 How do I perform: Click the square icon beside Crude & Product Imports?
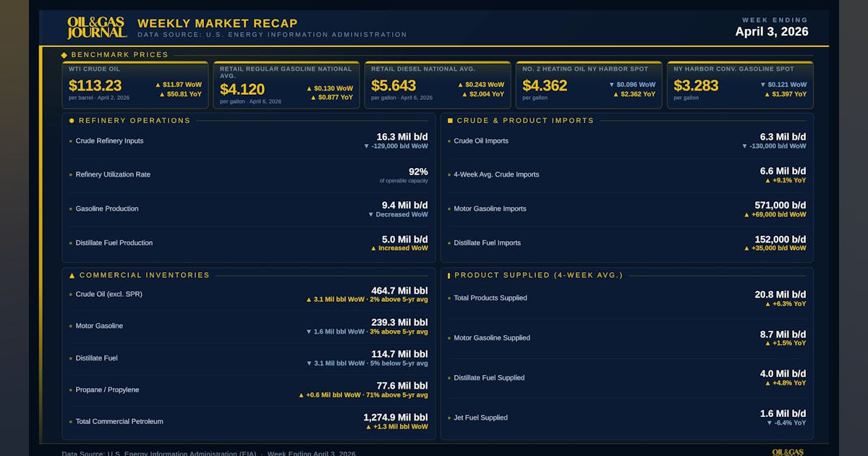[450, 121]
